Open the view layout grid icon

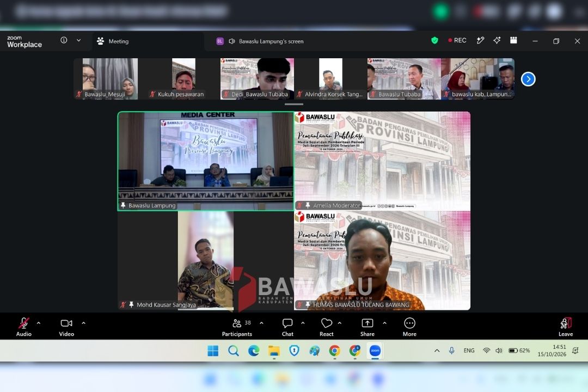pos(514,40)
